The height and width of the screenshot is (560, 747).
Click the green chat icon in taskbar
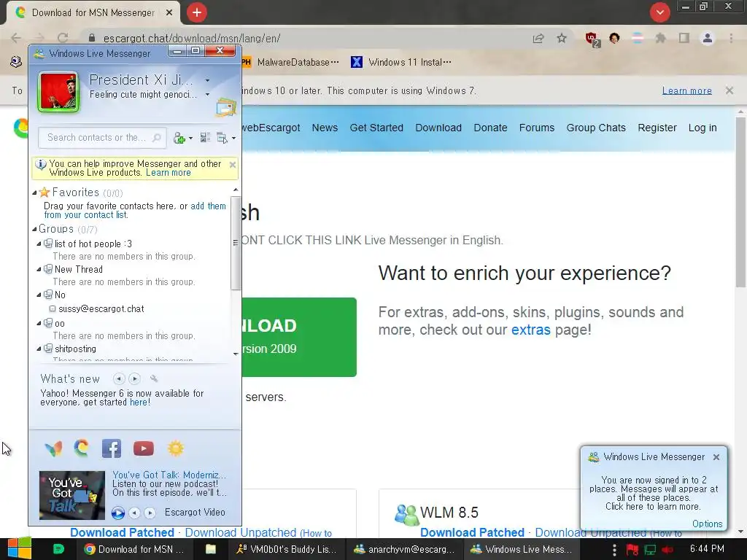click(58, 549)
